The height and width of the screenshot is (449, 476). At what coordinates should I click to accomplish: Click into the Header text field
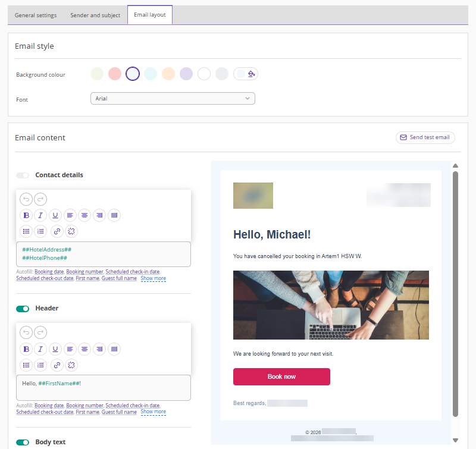coord(104,388)
